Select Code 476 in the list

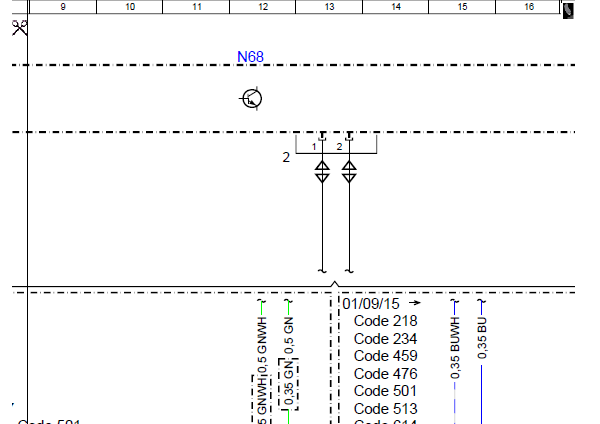click(x=385, y=374)
